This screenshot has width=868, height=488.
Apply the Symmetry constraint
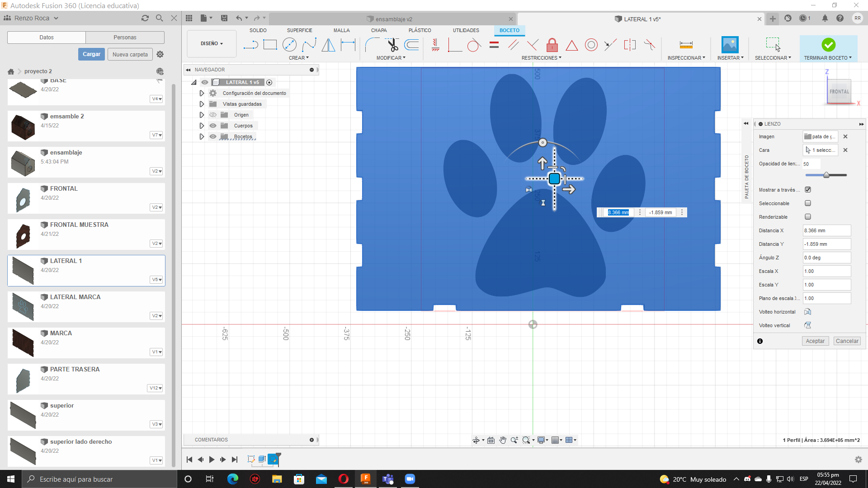pos(630,45)
